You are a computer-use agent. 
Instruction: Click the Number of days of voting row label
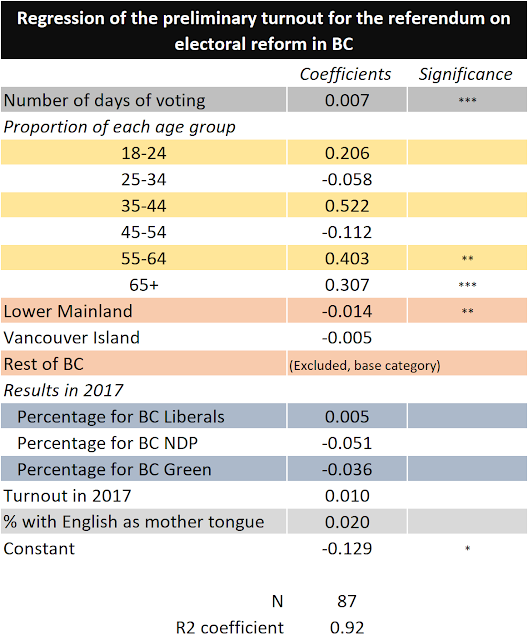click(x=104, y=100)
